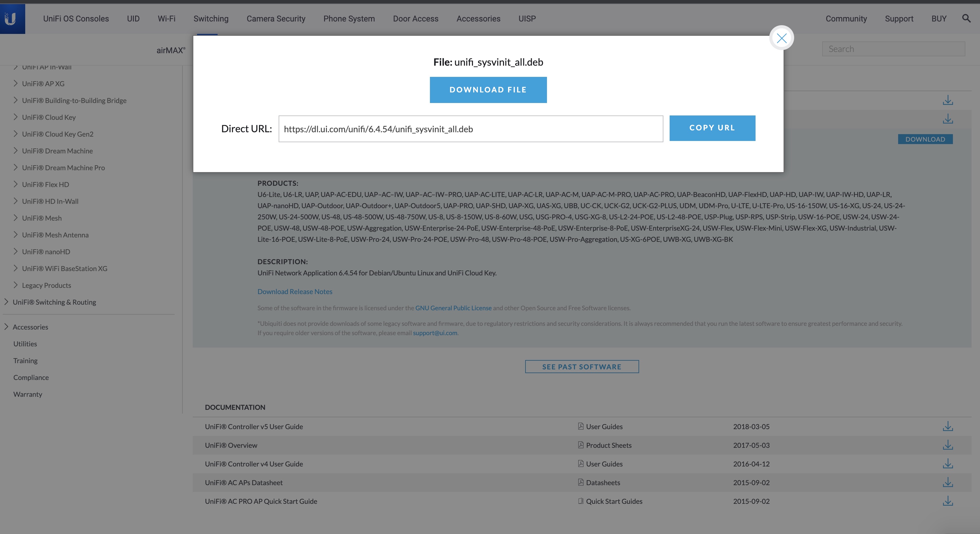980x534 pixels.
Task: Expand UniFi Mesh Antenna chevron
Action: (x=15, y=234)
